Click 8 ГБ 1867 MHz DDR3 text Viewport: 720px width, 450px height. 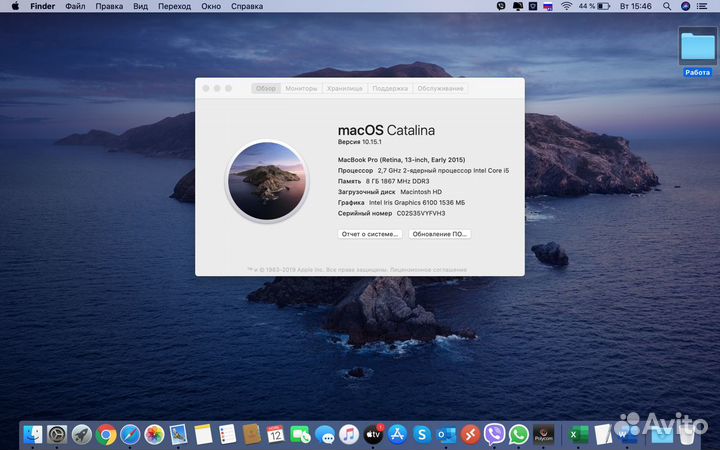[x=397, y=181]
